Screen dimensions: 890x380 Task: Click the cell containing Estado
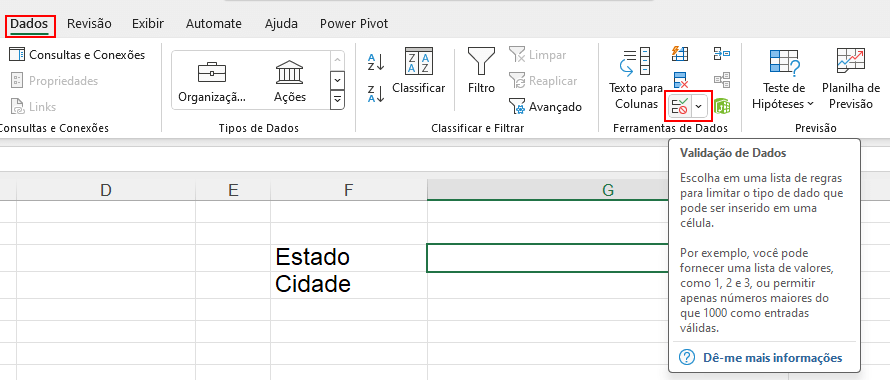pos(349,258)
